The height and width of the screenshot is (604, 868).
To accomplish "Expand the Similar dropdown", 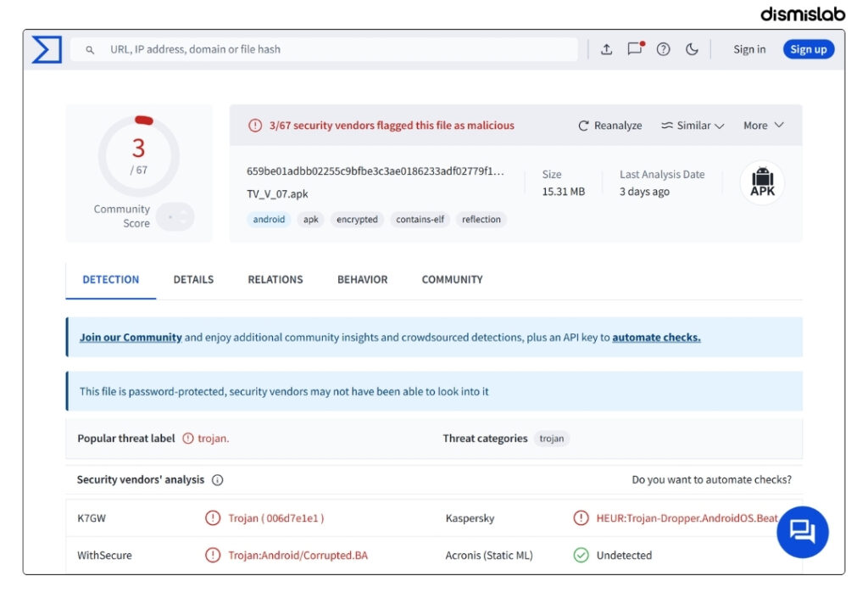I will coord(693,126).
